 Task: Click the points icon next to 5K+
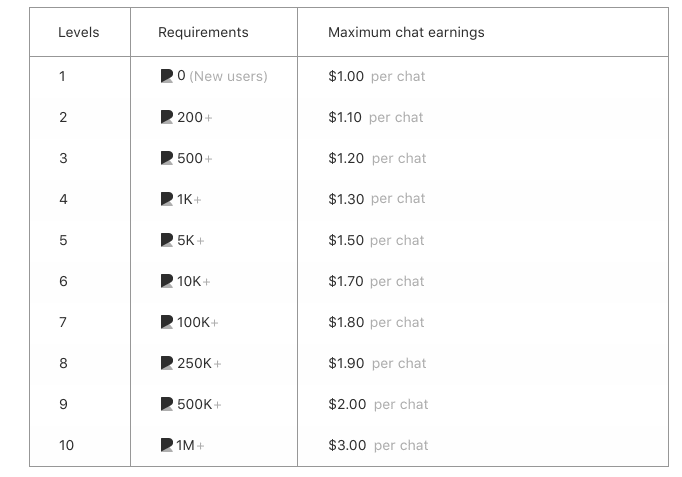(167, 240)
